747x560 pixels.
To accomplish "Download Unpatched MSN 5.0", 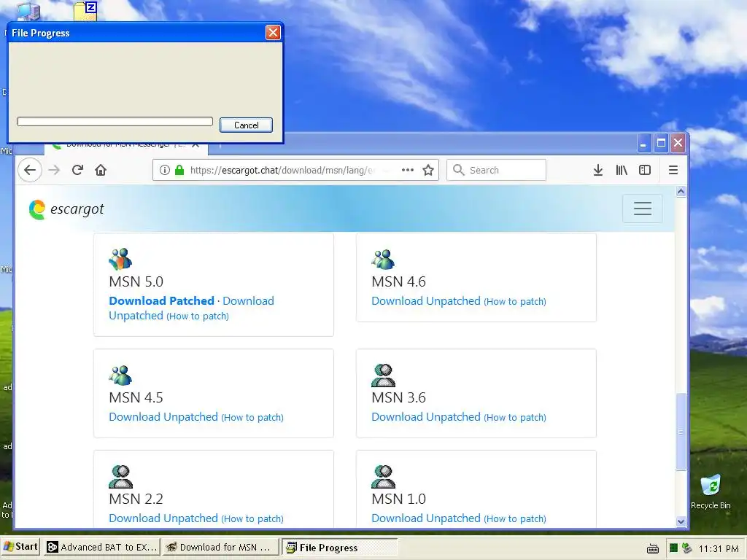I will pos(192,308).
